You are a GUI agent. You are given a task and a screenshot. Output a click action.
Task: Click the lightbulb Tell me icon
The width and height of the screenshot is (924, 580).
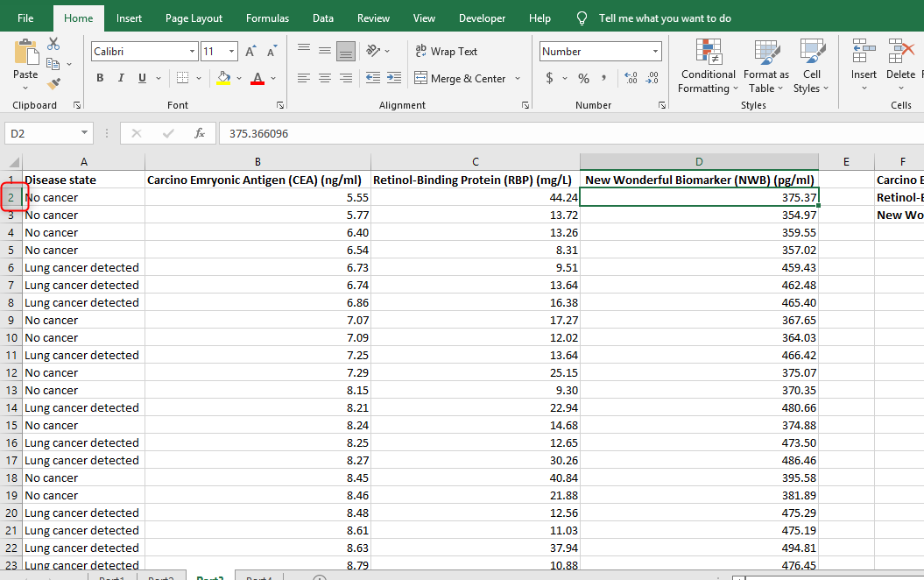pyautogui.click(x=582, y=18)
